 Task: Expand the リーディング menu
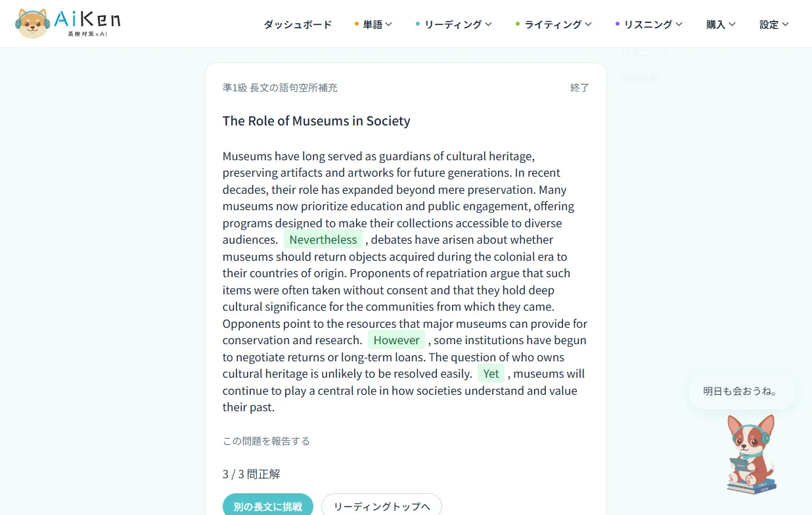pyautogui.click(x=454, y=24)
